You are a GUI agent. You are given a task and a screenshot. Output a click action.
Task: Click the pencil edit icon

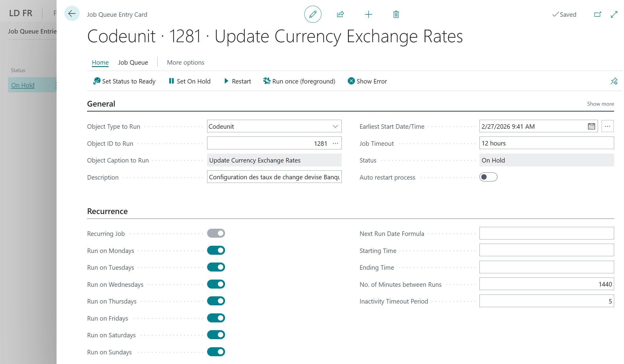313,14
